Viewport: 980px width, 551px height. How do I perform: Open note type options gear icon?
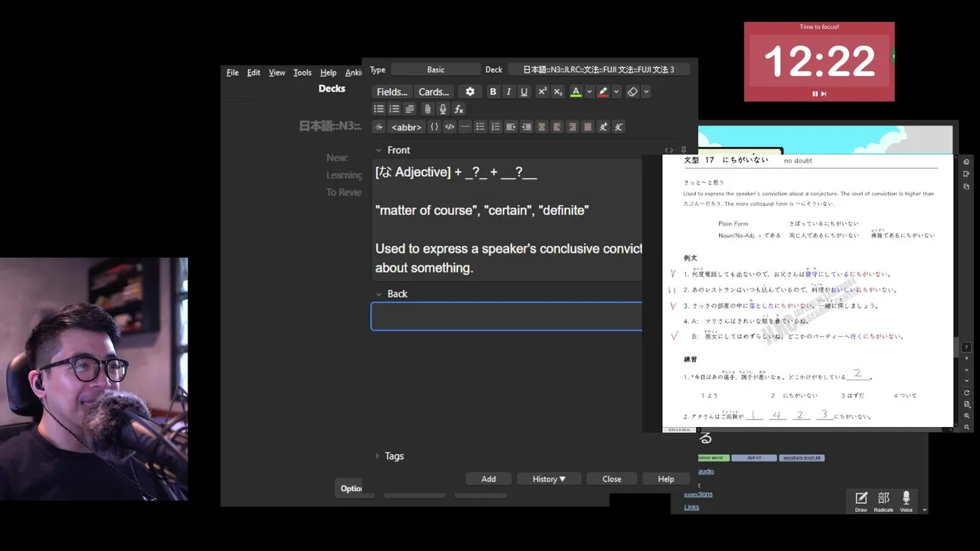(470, 92)
